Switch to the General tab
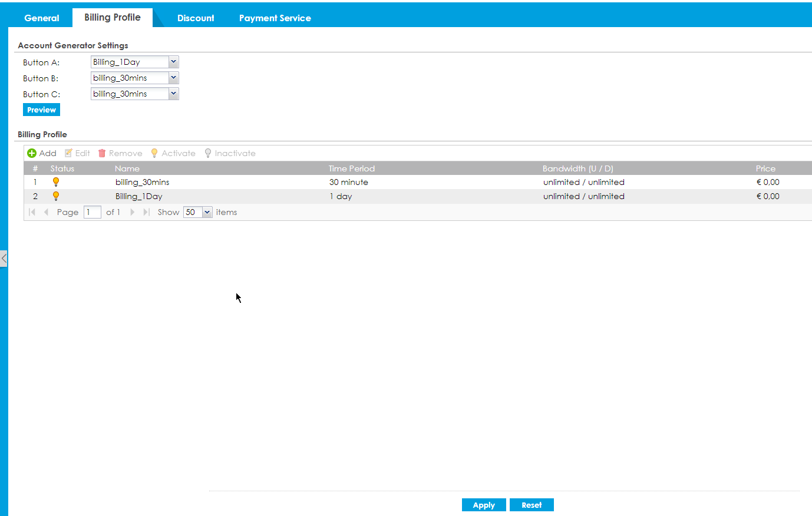The image size is (812, 516). point(41,18)
